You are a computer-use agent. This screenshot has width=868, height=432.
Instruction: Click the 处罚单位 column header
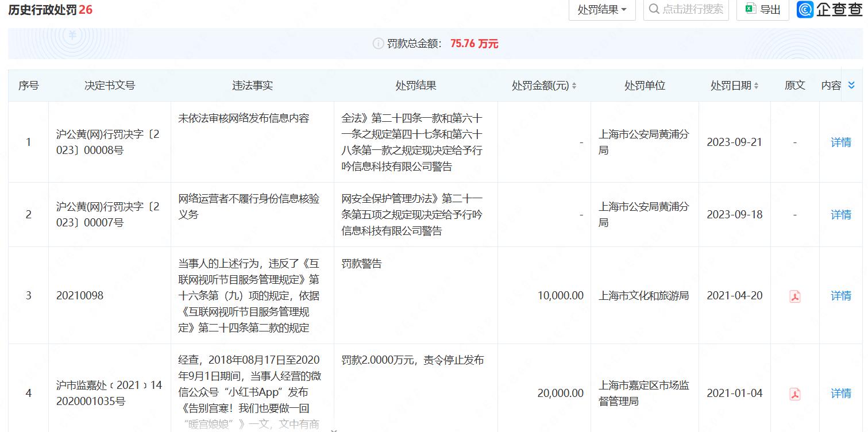(645, 86)
